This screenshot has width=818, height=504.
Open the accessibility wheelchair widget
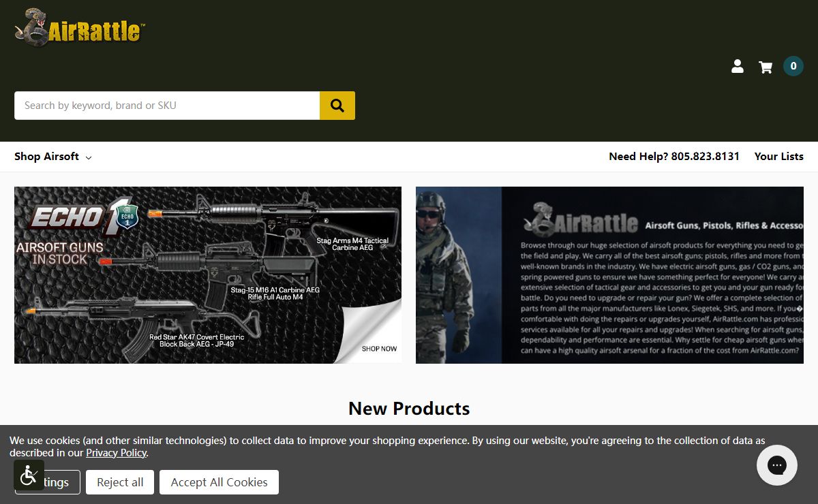point(29,475)
